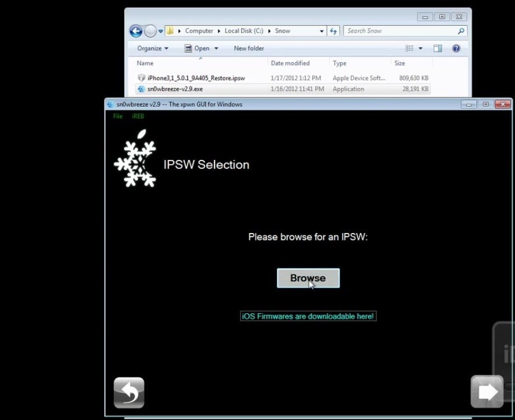515x420 pixels.
Task: Expand the view options dropdown arrow
Action: [421, 49]
